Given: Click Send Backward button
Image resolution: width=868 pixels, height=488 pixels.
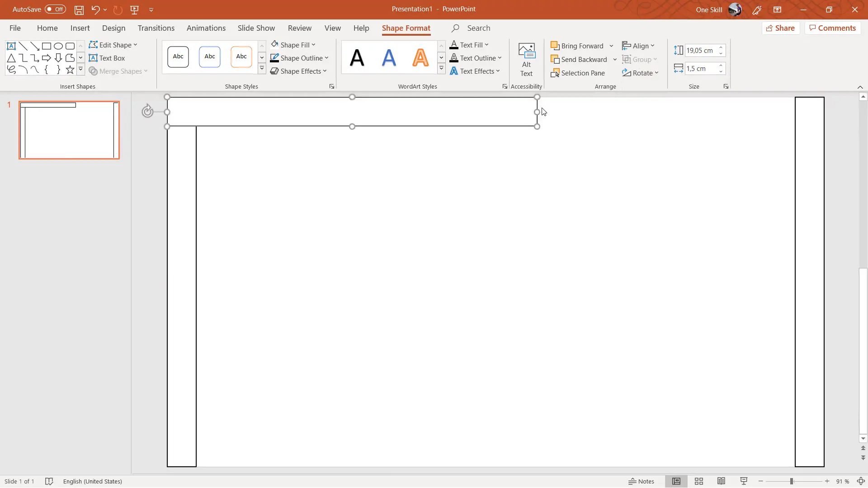Looking at the screenshot, I should coord(579,59).
